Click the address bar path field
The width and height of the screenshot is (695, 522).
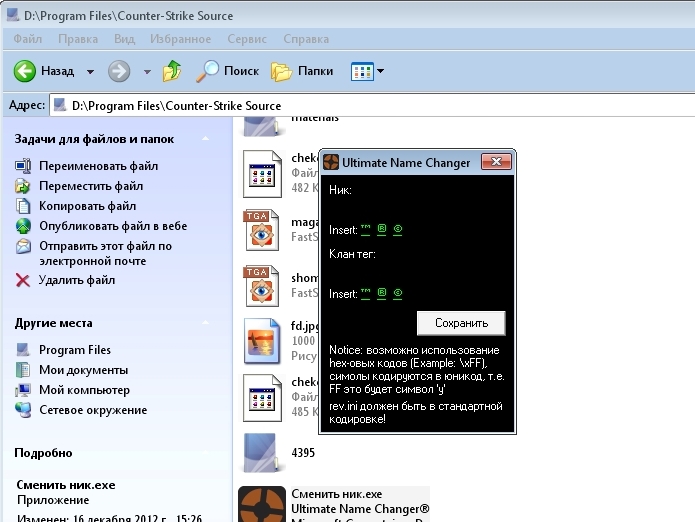click(372, 105)
